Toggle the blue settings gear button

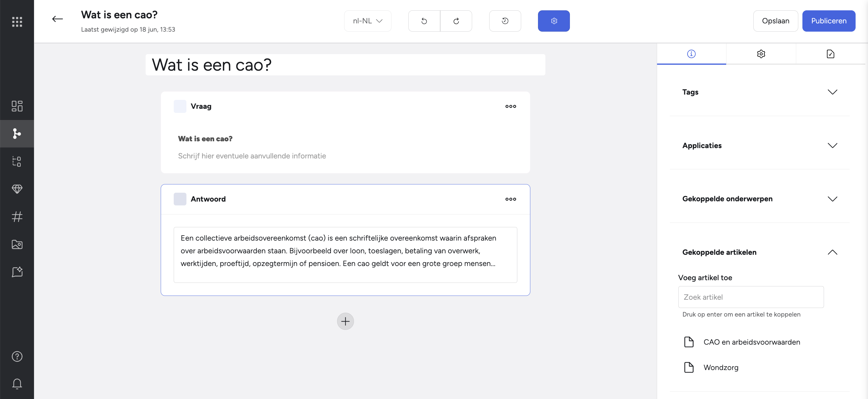point(554,21)
